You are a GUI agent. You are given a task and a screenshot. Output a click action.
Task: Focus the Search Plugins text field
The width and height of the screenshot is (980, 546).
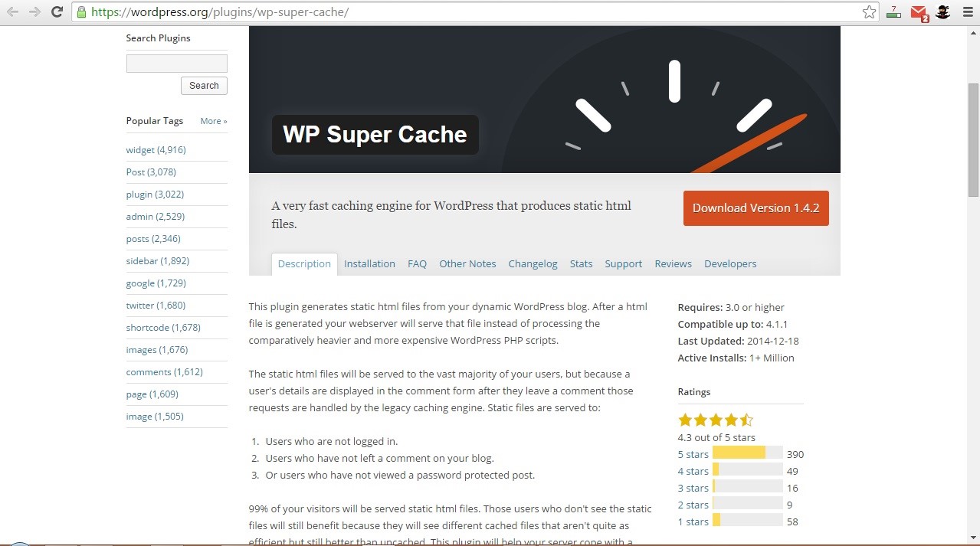coord(177,64)
